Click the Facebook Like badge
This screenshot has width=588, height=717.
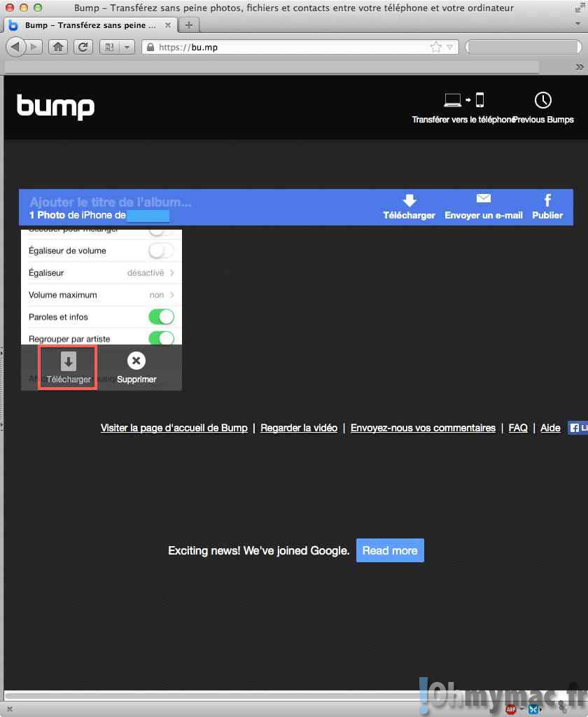click(x=577, y=428)
